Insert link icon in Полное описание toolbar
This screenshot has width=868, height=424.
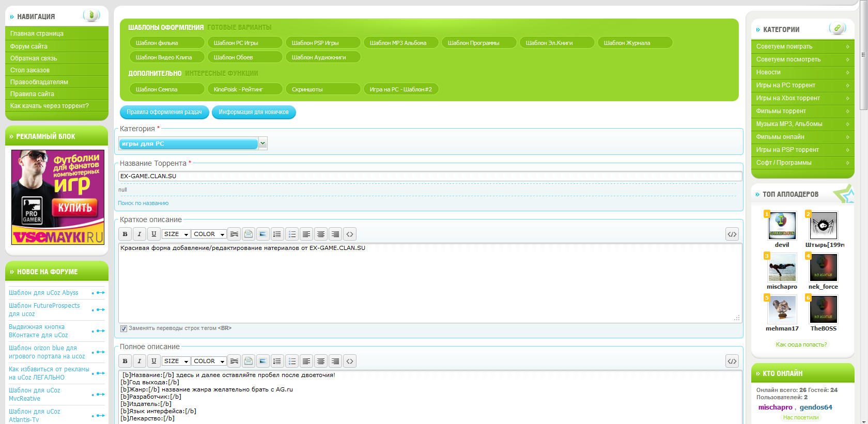point(234,361)
